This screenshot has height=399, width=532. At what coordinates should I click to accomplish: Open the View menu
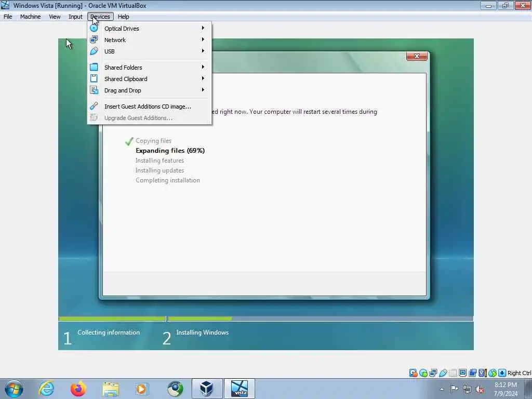click(x=55, y=17)
